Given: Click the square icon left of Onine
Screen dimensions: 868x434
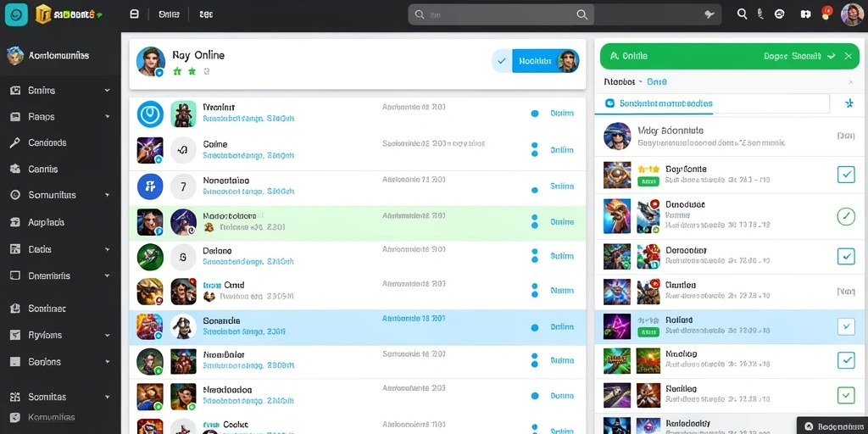Looking at the screenshot, I should (134, 14).
